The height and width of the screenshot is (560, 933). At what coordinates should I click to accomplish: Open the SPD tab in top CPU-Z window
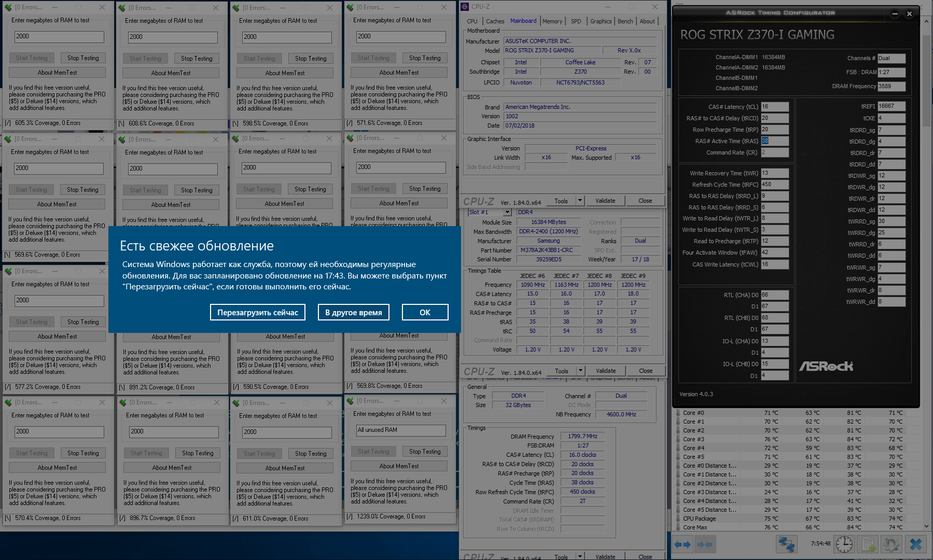click(x=576, y=21)
